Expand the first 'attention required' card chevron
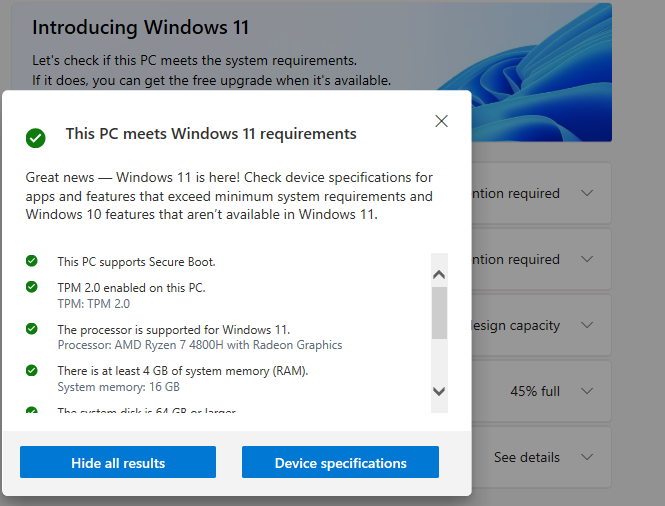This screenshot has width=665, height=506. [x=587, y=193]
